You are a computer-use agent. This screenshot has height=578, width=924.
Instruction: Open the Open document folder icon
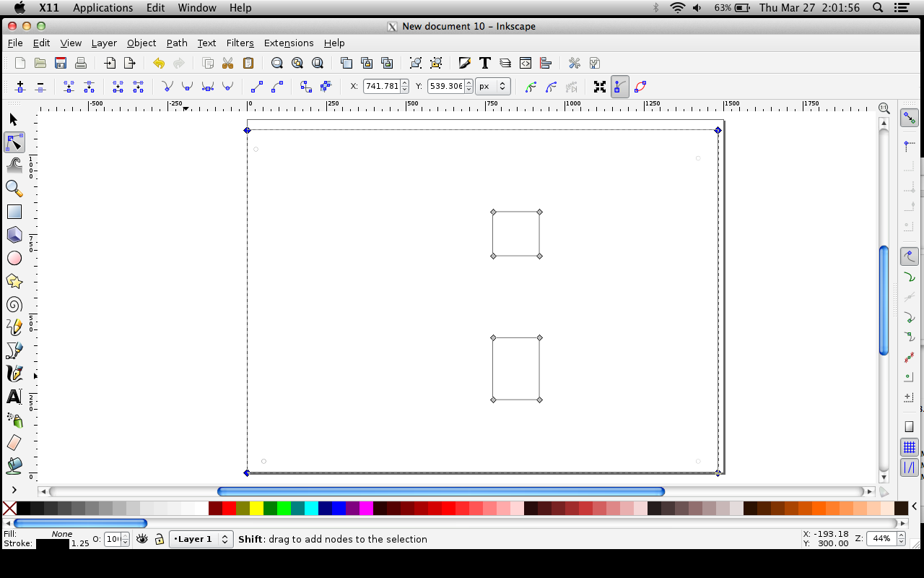coord(40,63)
